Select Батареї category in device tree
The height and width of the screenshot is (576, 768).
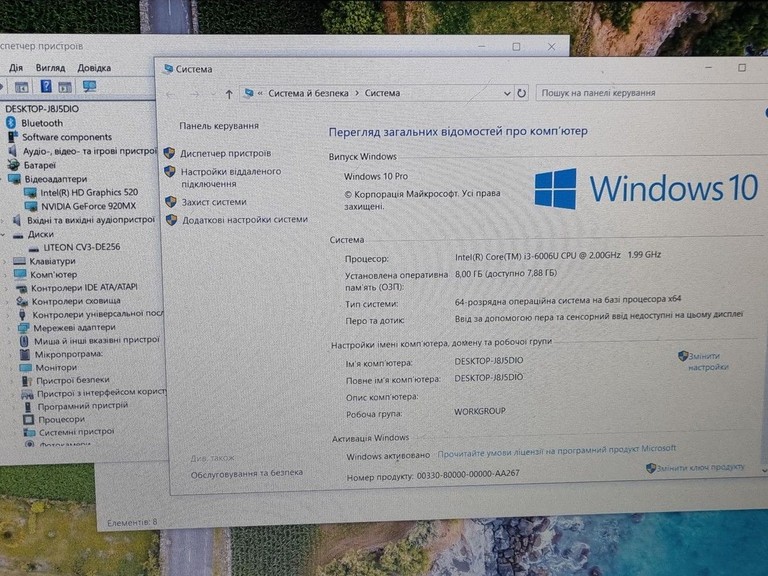pos(40,165)
